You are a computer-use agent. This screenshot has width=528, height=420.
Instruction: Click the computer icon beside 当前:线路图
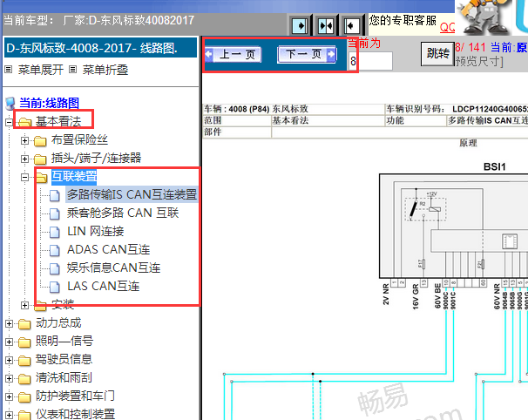[x=10, y=104]
